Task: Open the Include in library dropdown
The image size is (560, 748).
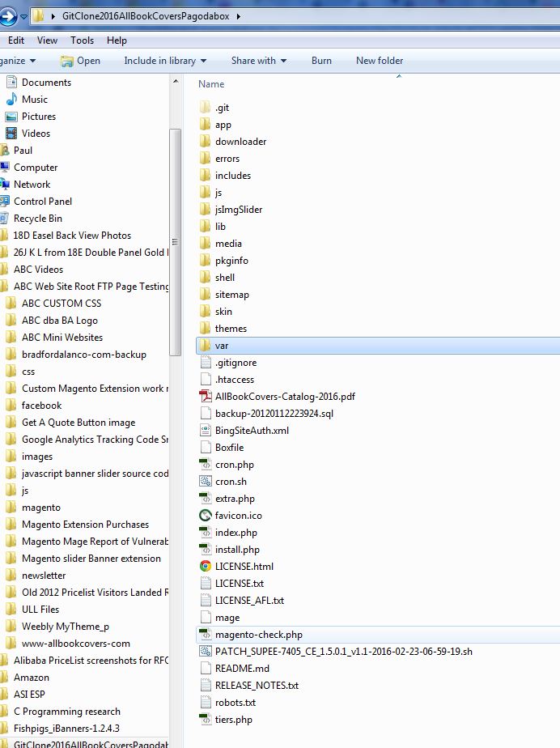Action: [x=165, y=61]
